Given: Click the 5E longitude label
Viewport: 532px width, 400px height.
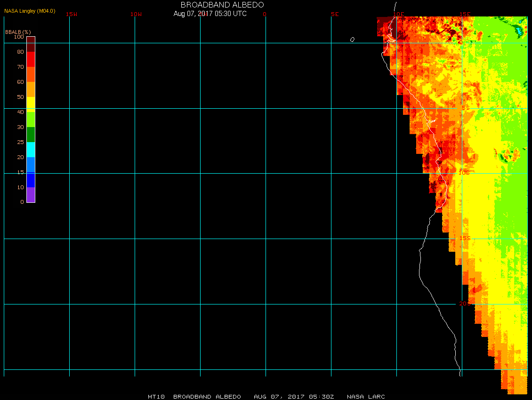Looking at the screenshot, I should tap(335, 14).
